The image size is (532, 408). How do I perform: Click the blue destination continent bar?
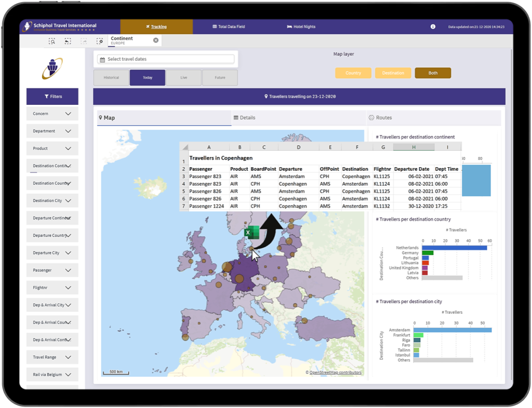point(476,180)
